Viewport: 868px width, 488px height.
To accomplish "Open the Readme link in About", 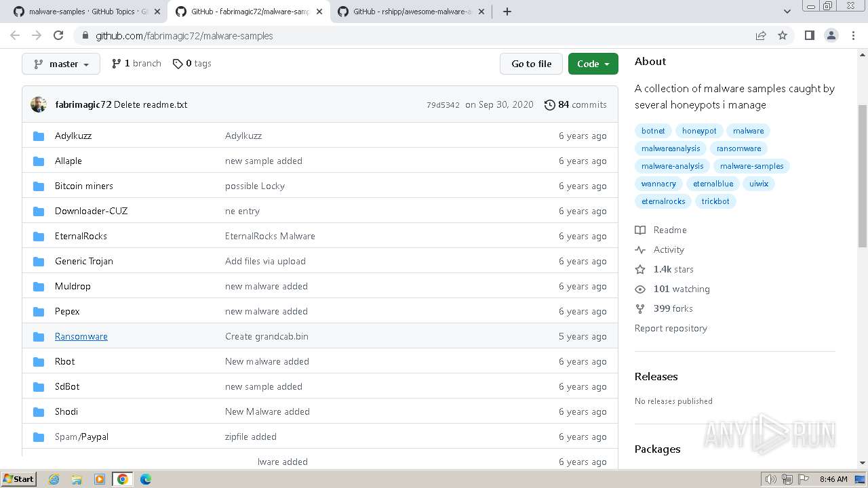I will coord(661,230).
